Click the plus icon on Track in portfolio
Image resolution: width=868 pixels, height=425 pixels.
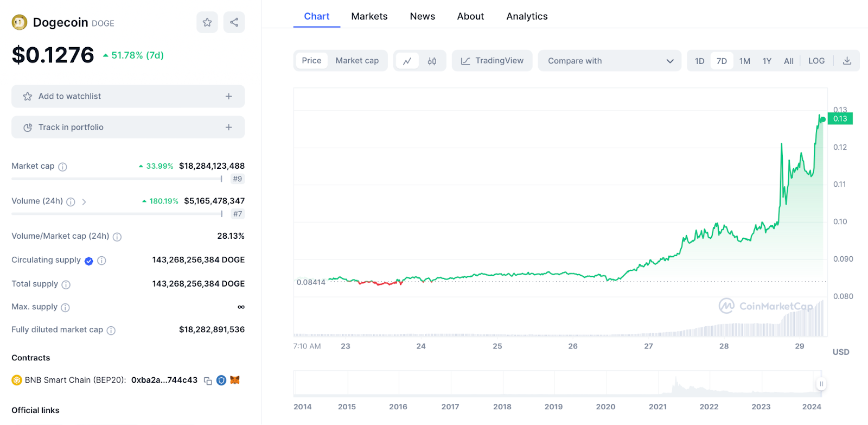click(x=229, y=127)
